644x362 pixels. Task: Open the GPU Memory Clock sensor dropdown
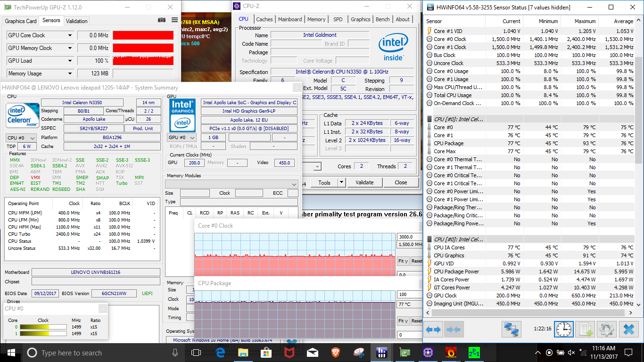coord(70,48)
